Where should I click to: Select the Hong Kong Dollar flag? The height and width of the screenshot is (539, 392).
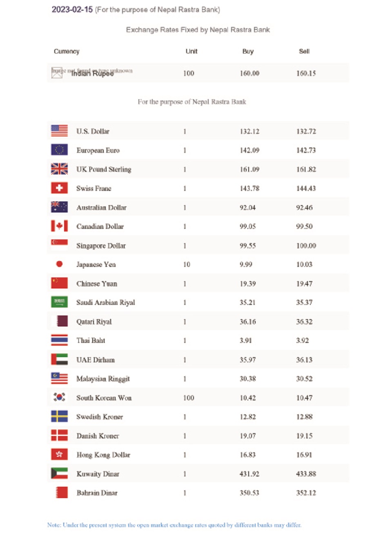(x=59, y=454)
